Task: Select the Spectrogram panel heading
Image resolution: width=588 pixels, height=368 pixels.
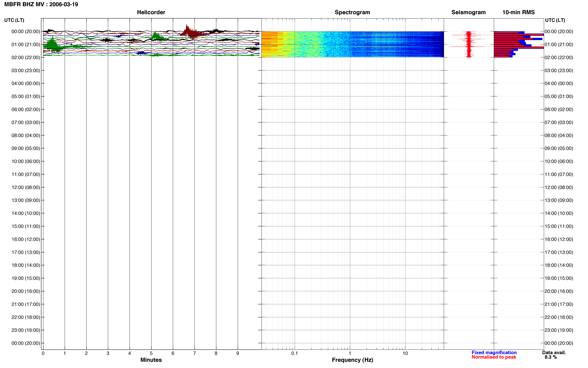Action: click(x=352, y=12)
